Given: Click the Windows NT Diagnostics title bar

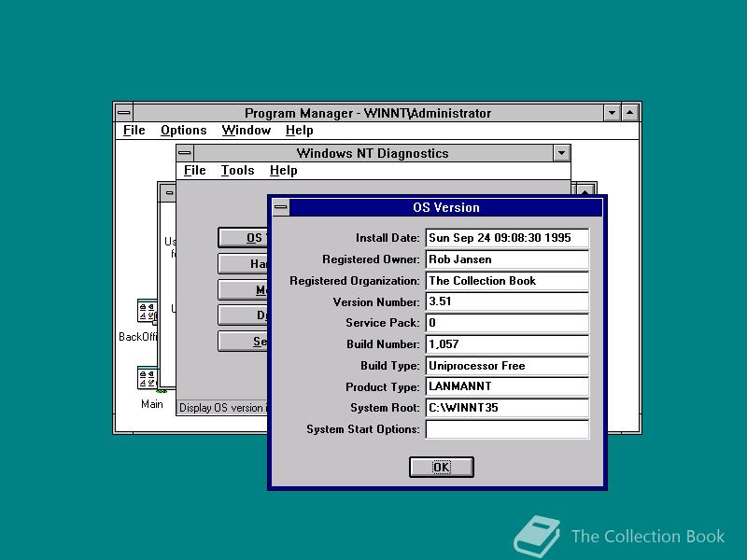Looking at the screenshot, I should 373,153.
